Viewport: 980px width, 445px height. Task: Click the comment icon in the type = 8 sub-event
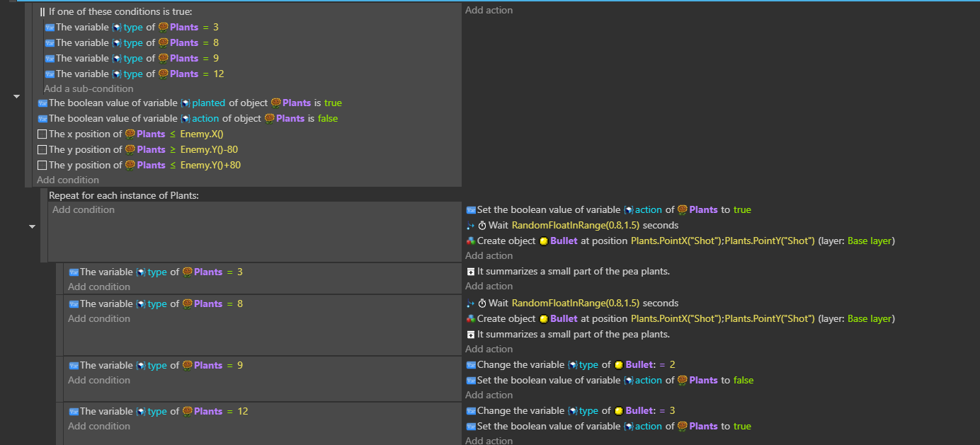pyautogui.click(x=470, y=335)
